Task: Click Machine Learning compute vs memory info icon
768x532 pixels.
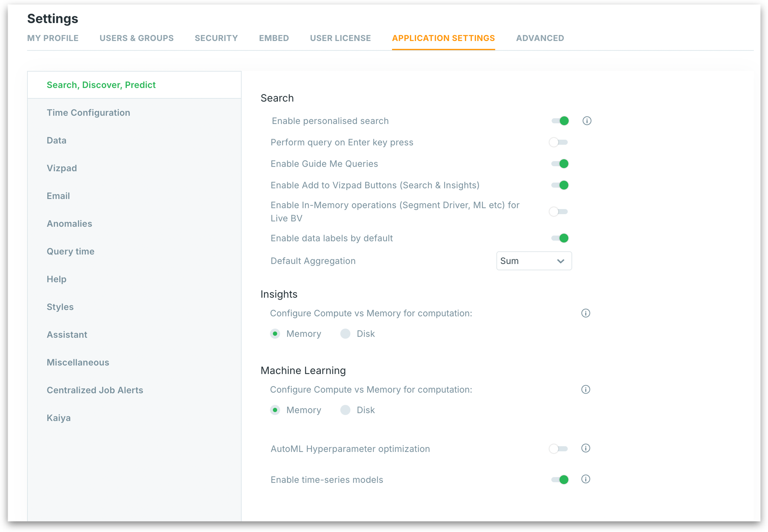Action: coord(586,389)
